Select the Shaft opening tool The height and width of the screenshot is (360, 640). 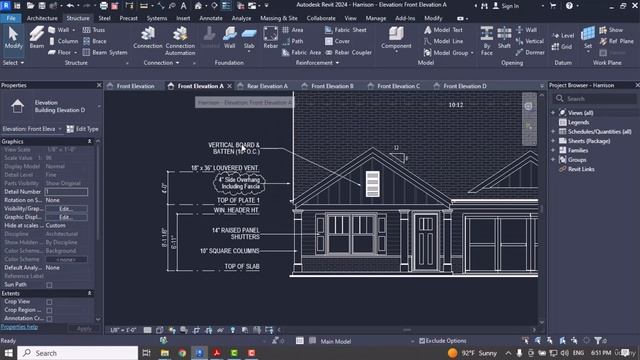[504, 38]
